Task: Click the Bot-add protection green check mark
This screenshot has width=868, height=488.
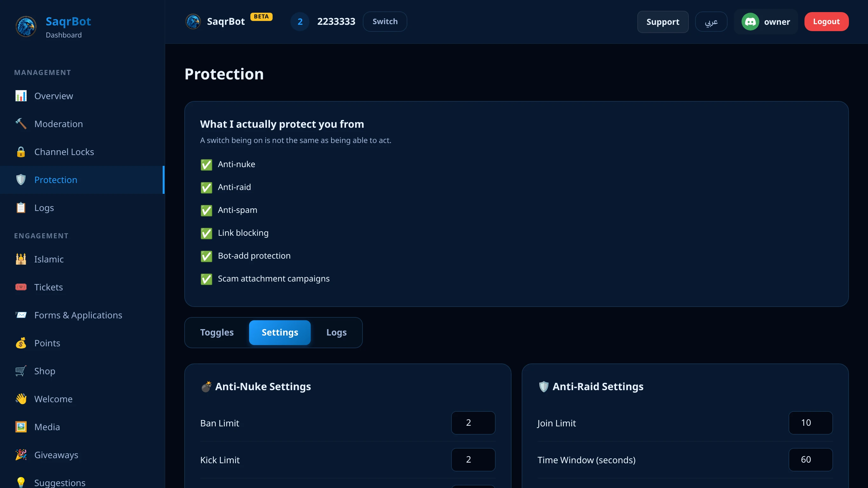Action: pos(207,256)
